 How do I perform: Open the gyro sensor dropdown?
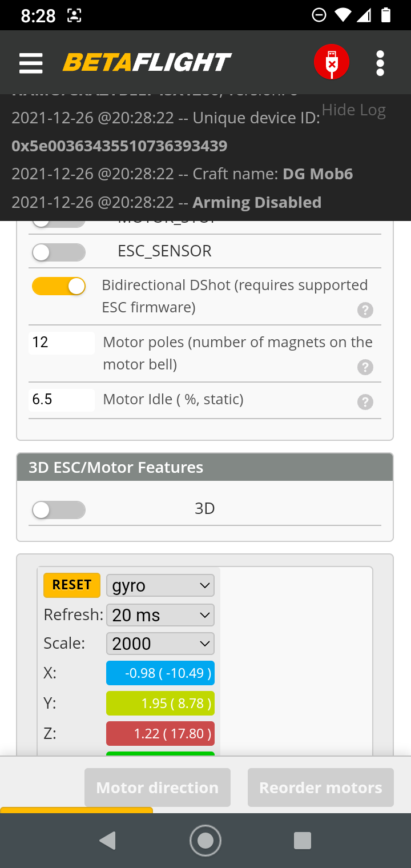coord(160,585)
